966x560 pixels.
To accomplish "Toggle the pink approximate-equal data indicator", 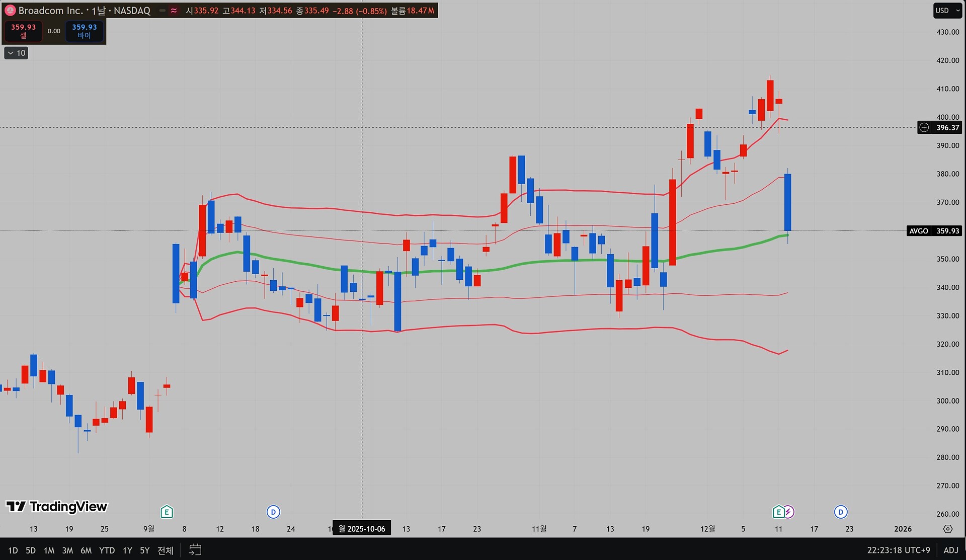I will pyautogui.click(x=174, y=11).
